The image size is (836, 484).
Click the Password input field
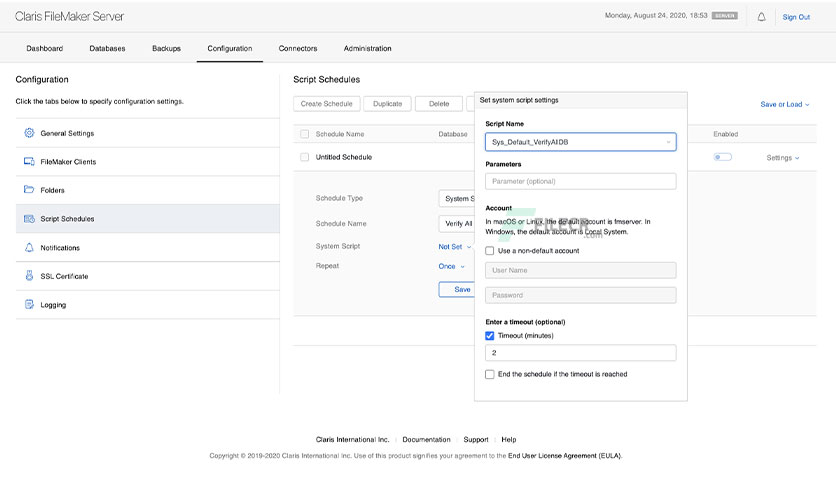tap(581, 295)
